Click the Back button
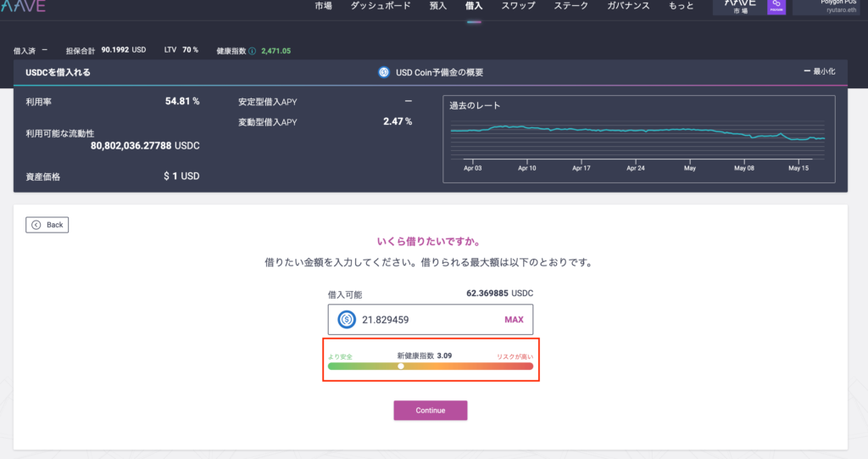This screenshot has height=459, width=868. click(x=47, y=225)
